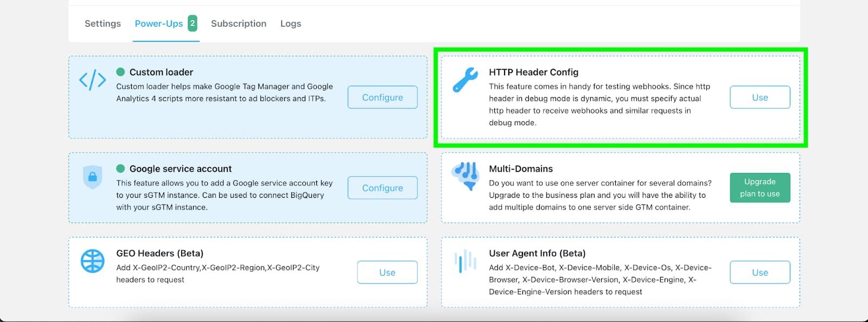868x322 pixels.
Task: Click the Multi-Domains title
Action: tap(521, 169)
